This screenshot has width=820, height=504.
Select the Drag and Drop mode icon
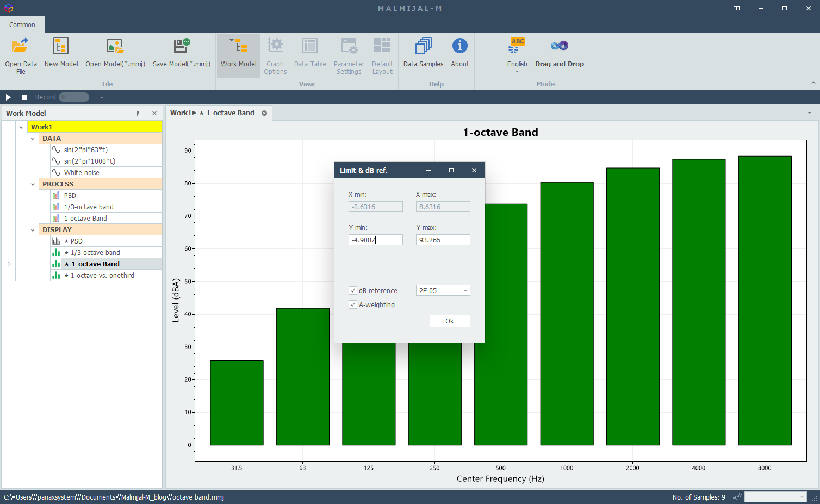[x=559, y=47]
